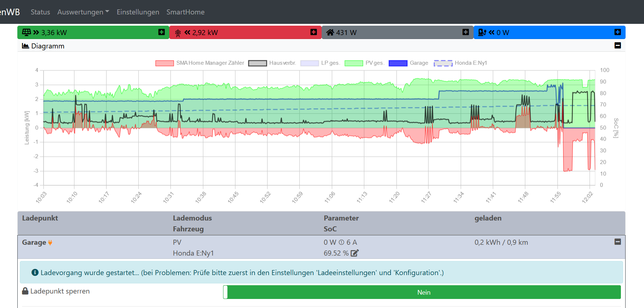
Task: Click the Diagramm section title
Action: [48, 46]
